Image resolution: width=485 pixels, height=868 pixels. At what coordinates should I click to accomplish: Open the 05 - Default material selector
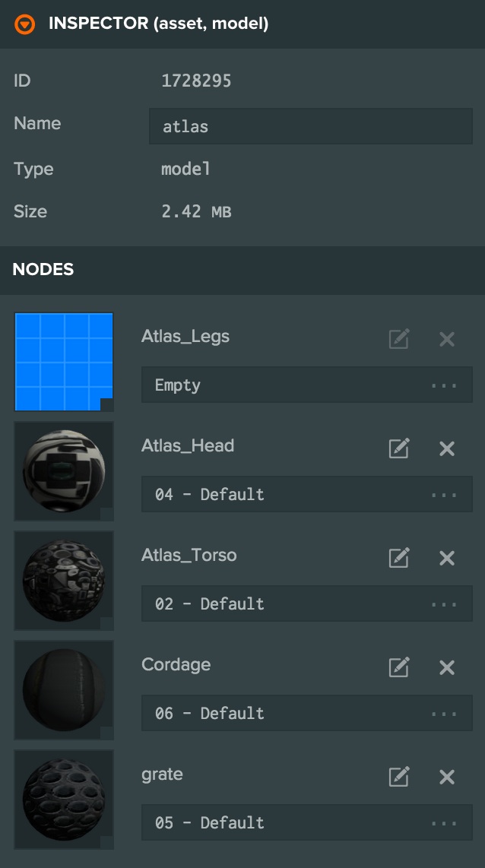[x=306, y=823]
